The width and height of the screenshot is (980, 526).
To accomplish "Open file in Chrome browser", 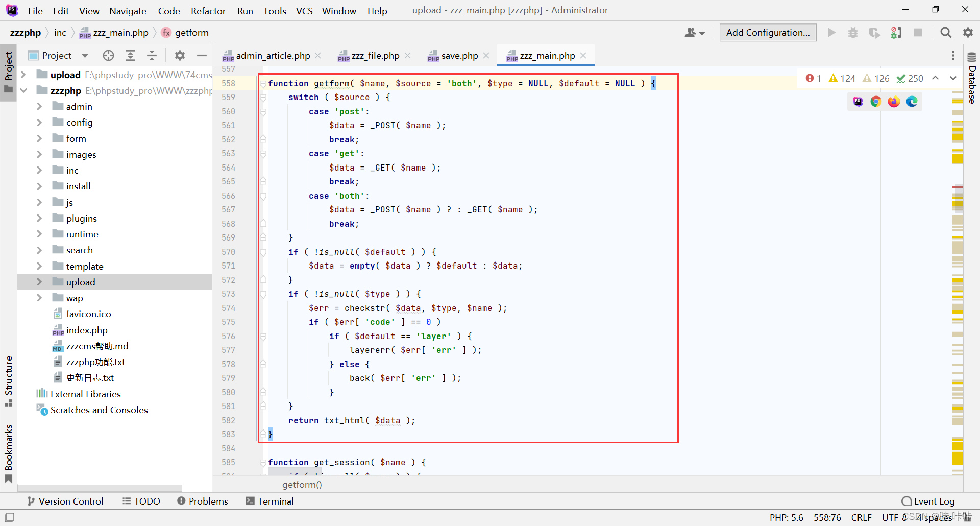I will pyautogui.click(x=876, y=102).
